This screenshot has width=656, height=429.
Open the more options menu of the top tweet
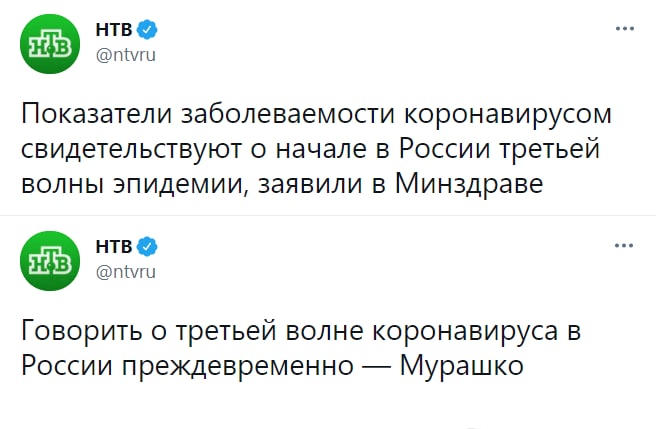pos(623,30)
